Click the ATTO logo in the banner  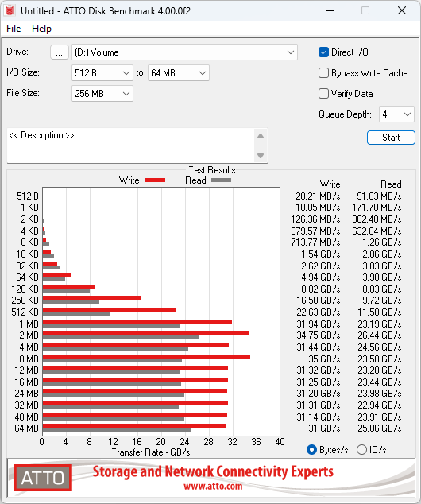click(43, 478)
